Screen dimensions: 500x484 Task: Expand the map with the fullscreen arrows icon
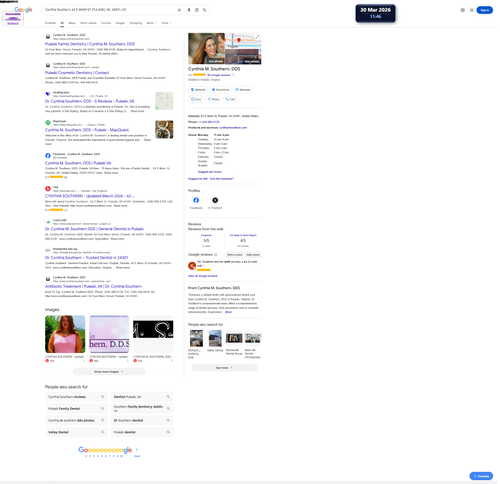pos(257,37)
